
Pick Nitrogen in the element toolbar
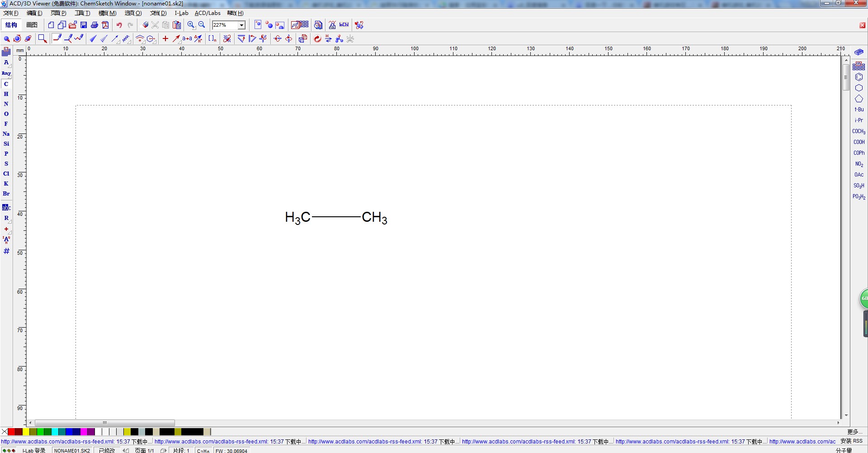pyautogui.click(x=6, y=104)
